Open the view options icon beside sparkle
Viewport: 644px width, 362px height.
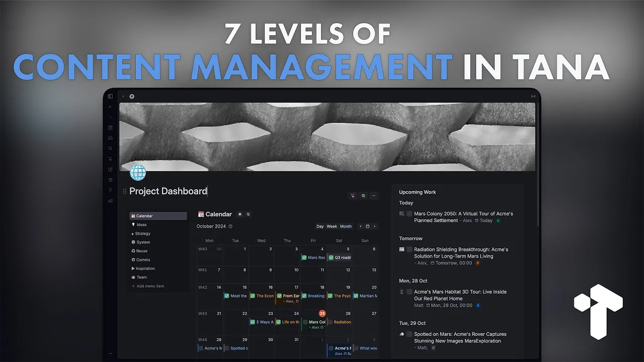pos(363,196)
